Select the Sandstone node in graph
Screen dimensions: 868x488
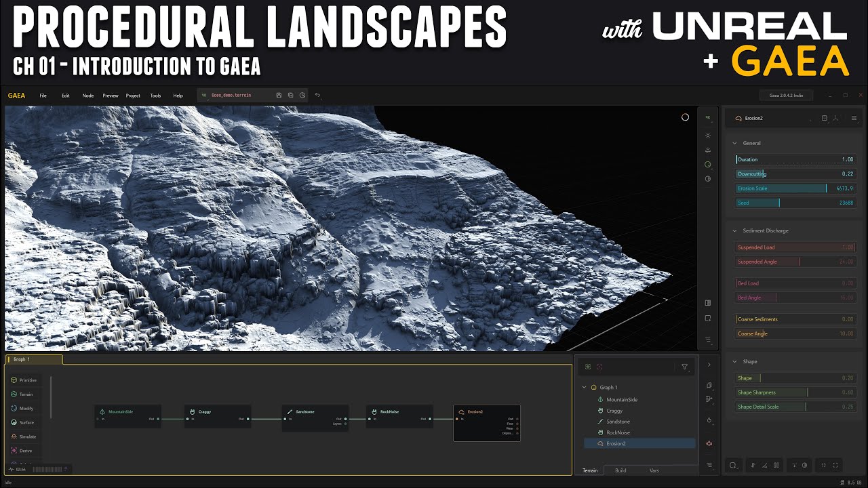click(315, 417)
